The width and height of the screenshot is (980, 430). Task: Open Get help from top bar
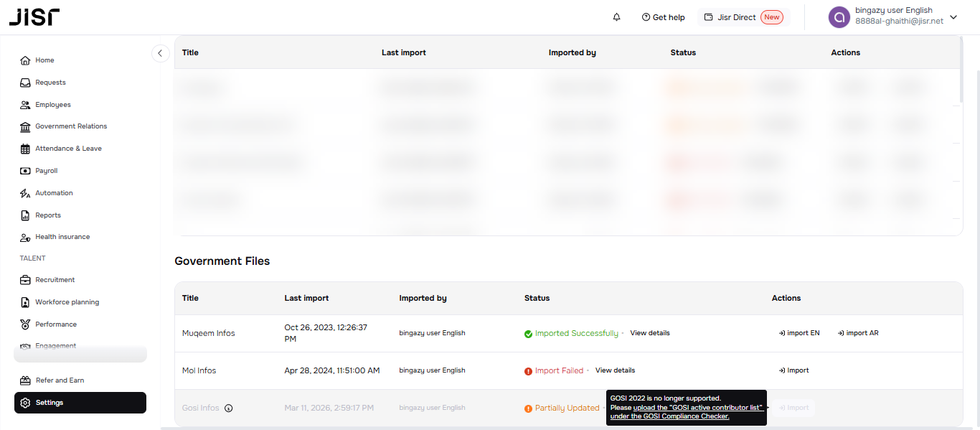663,17
